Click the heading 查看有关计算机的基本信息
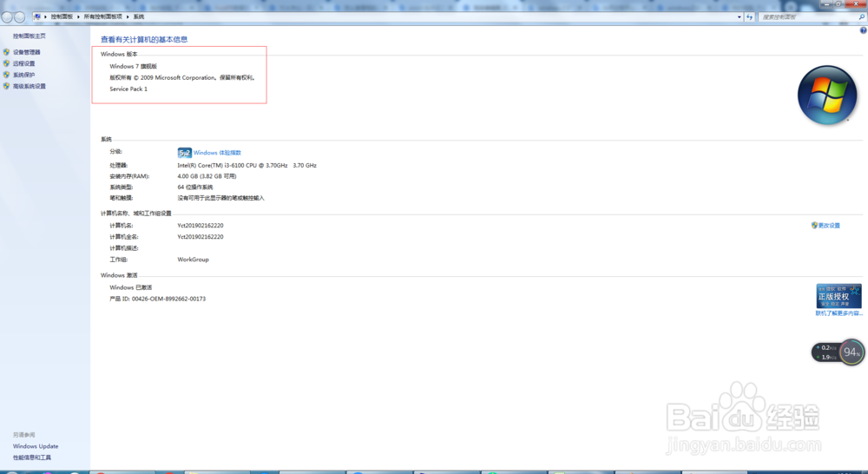This screenshot has height=474, width=868. [x=144, y=39]
